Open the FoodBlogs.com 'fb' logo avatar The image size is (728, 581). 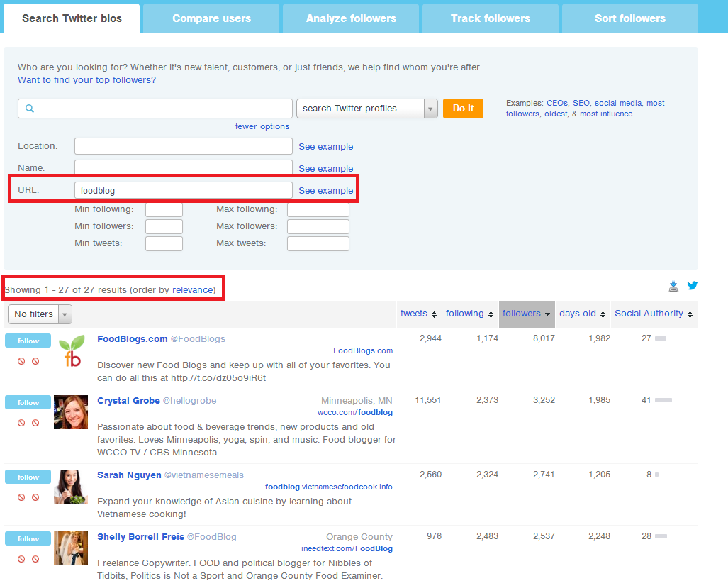[x=71, y=351]
